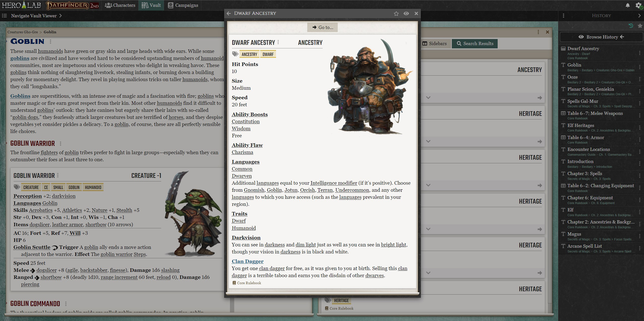Image resolution: width=644 pixels, height=321 pixels.
Task: Click the Heritage tag icon at bottom pane
Action: point(328,300)
